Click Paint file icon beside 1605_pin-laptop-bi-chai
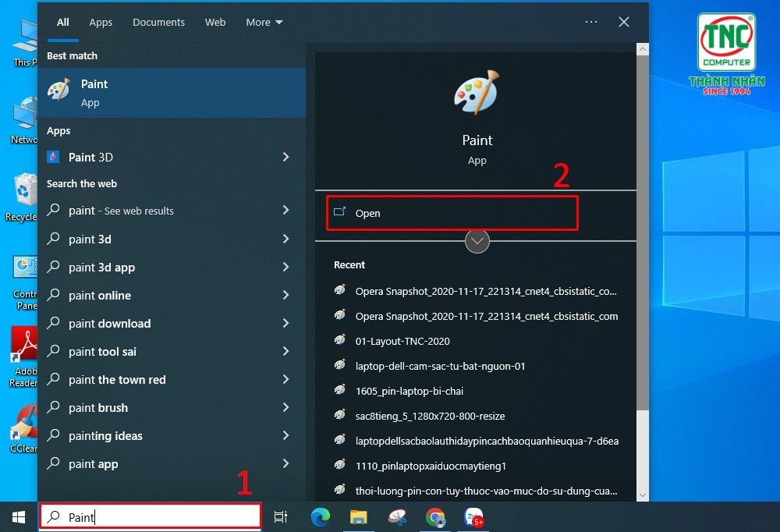 coord(340,390)
